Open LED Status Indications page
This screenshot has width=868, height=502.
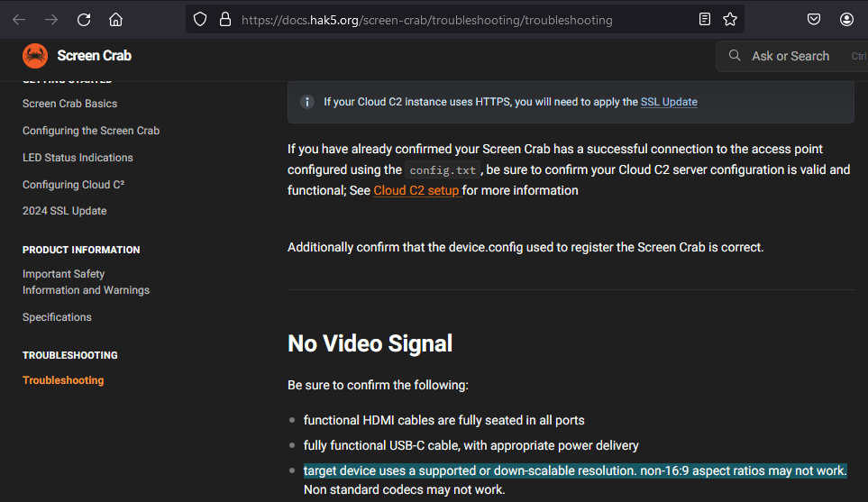tap(78, 158)
